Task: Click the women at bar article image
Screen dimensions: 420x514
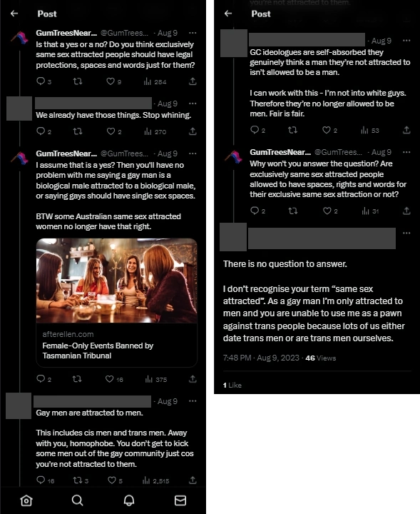Action: pyautogui.click(x=116, y=281)
